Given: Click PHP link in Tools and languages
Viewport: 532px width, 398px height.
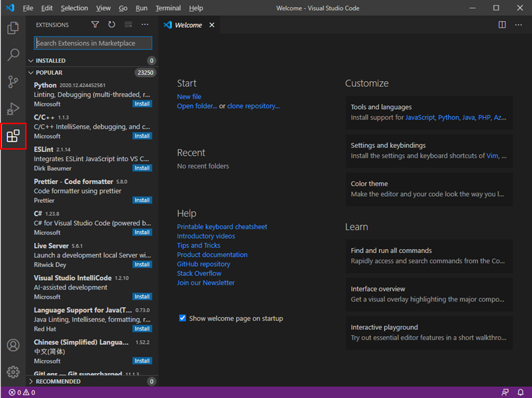Looking at the screenshot, I should [x=484, y=118].
